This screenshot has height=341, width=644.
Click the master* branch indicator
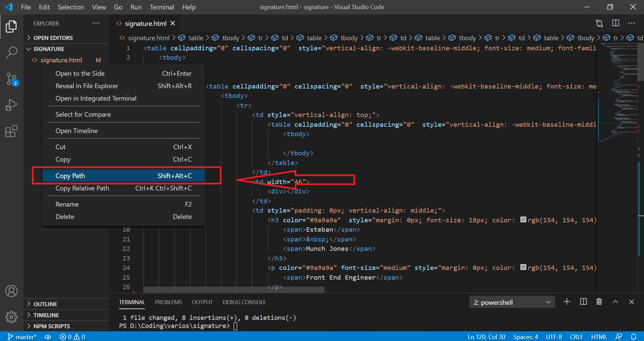tap(22, 337)
